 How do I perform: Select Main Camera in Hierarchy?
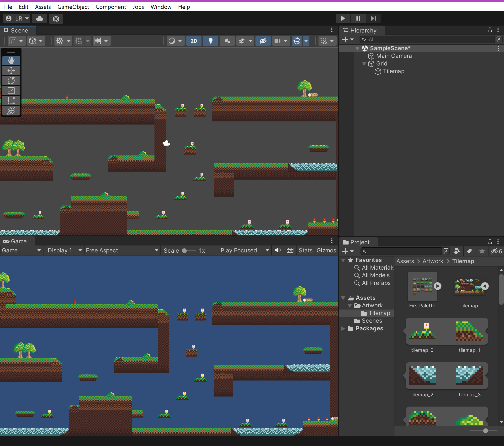394,56
